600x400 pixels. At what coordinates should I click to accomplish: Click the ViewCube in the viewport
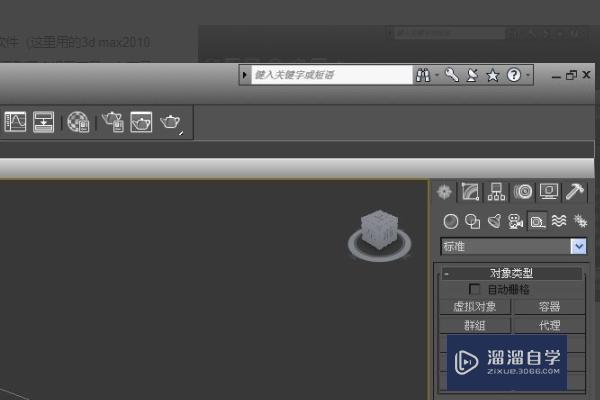coord(379,229)
